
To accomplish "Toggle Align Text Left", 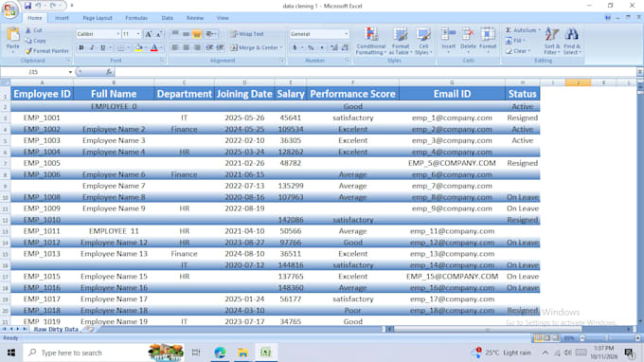I will 175,47.
